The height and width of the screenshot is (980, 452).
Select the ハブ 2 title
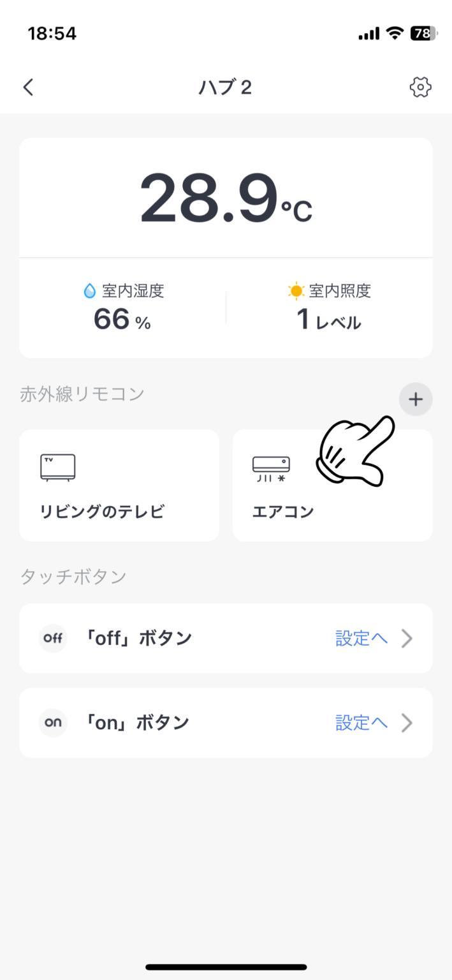pyautogui.click(x=224, y=87)
